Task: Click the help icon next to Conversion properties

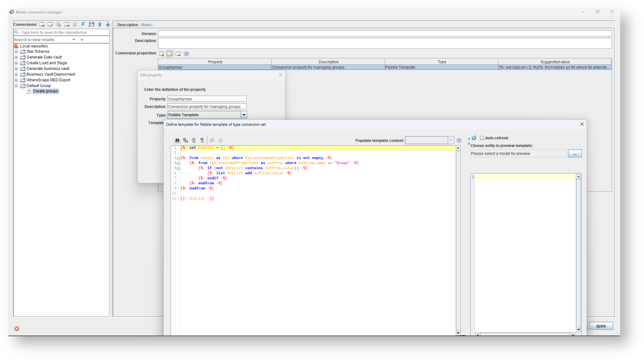Action: [186, 54]
